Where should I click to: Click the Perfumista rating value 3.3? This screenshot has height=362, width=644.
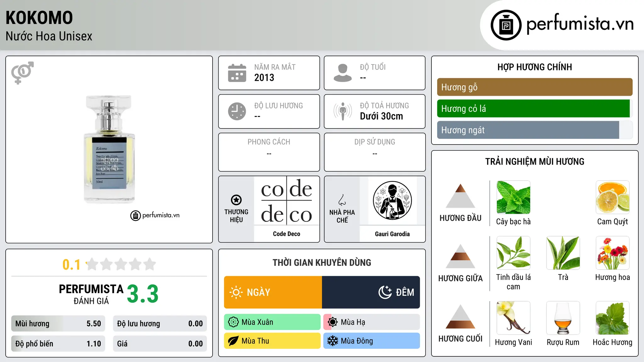(142, 294)
